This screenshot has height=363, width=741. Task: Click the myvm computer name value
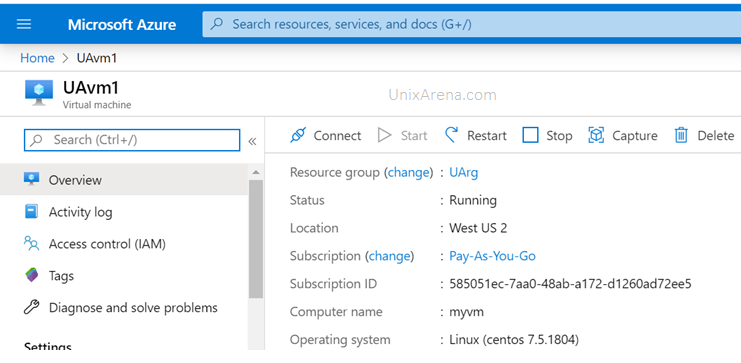(466, 312)
